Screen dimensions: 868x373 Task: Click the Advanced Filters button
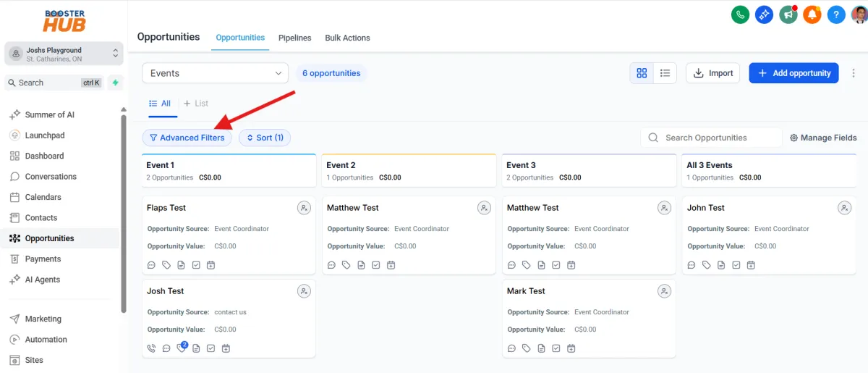tap(187, 138)
